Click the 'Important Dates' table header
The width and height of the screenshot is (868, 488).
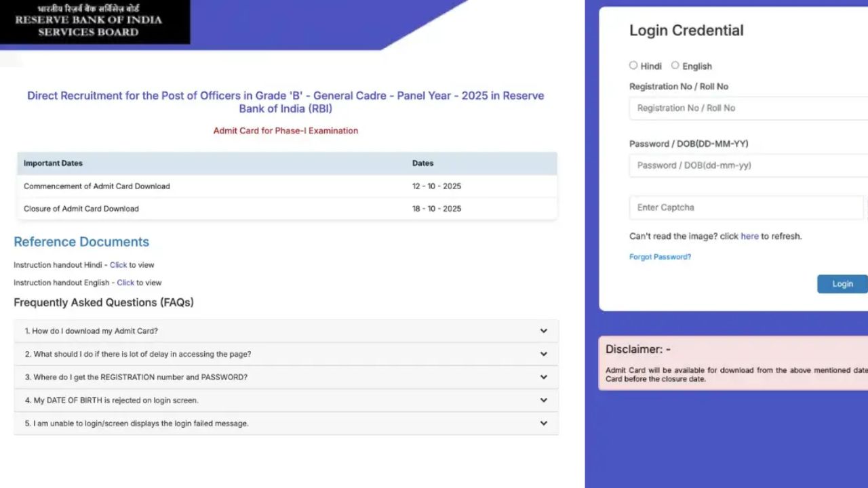tap(53, 163)
